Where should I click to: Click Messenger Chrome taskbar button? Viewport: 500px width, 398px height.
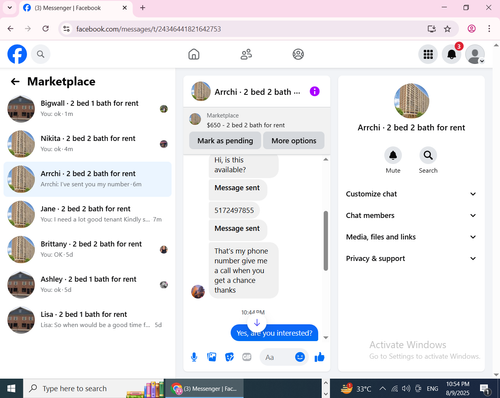(x=204, y=389)
